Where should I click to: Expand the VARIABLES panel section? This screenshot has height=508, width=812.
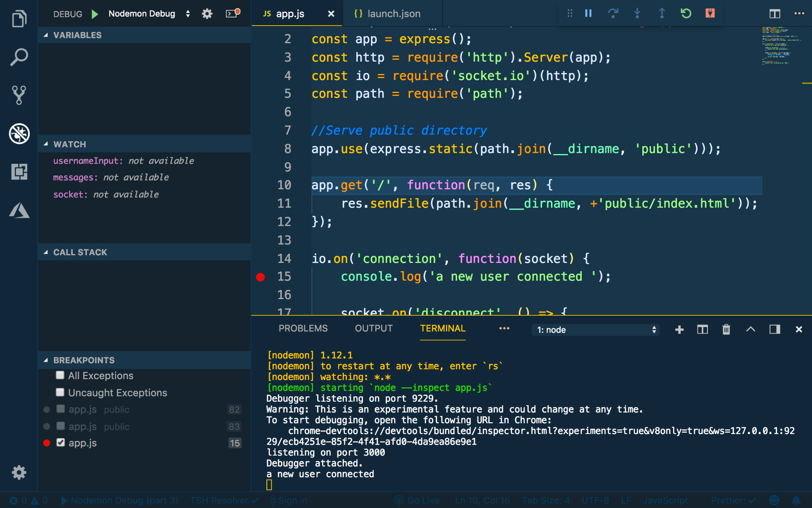click(77, 35)
